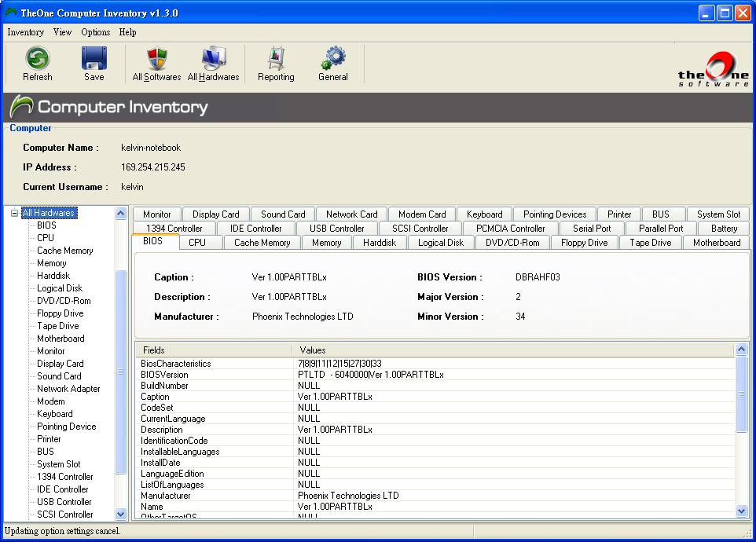Viewport: 756px width, 542px height.
Task: Click the app icon in title bar
Action: (x=10, y=13)
